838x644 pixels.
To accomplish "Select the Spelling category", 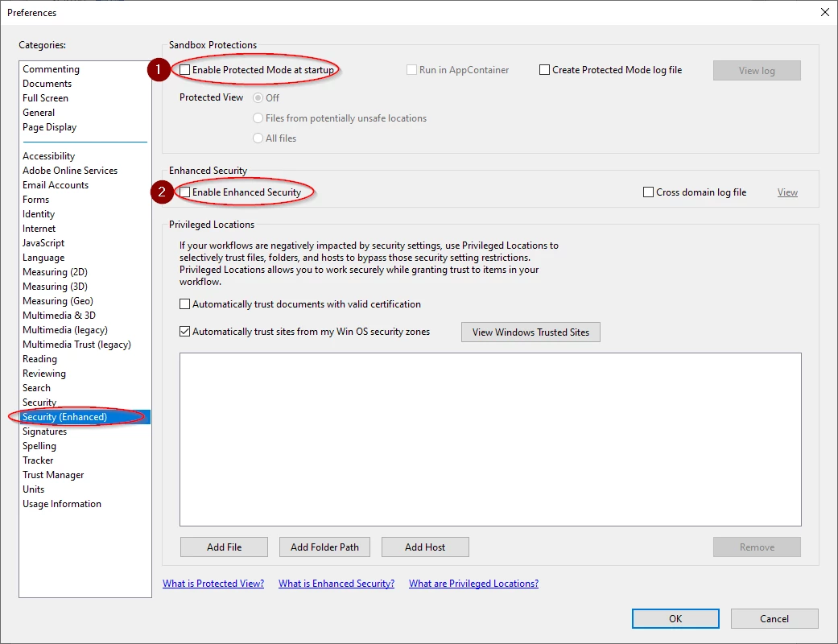I will [x=39, y=446].
